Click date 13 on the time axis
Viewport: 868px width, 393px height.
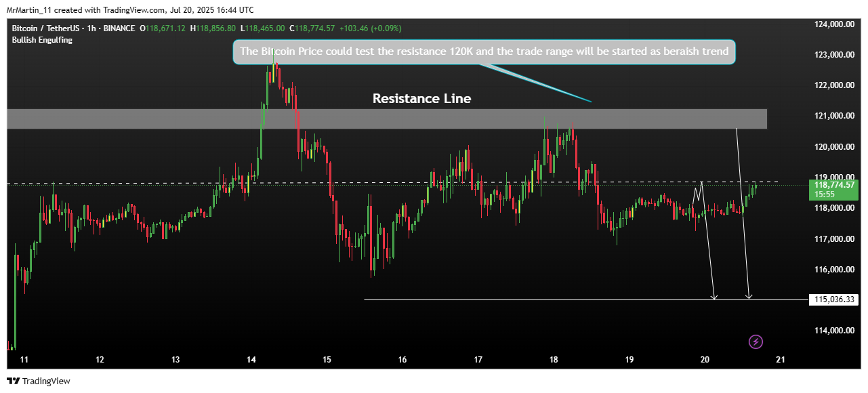(175, 360)
